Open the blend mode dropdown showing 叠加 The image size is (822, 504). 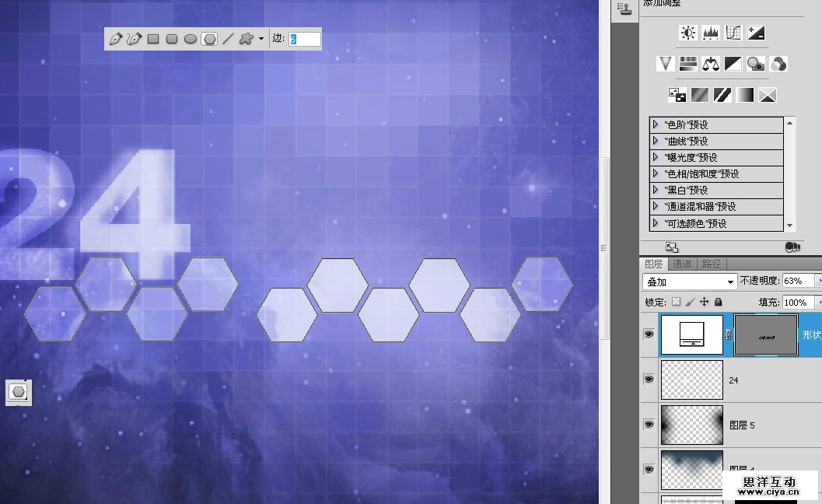(x=689, y=281)
